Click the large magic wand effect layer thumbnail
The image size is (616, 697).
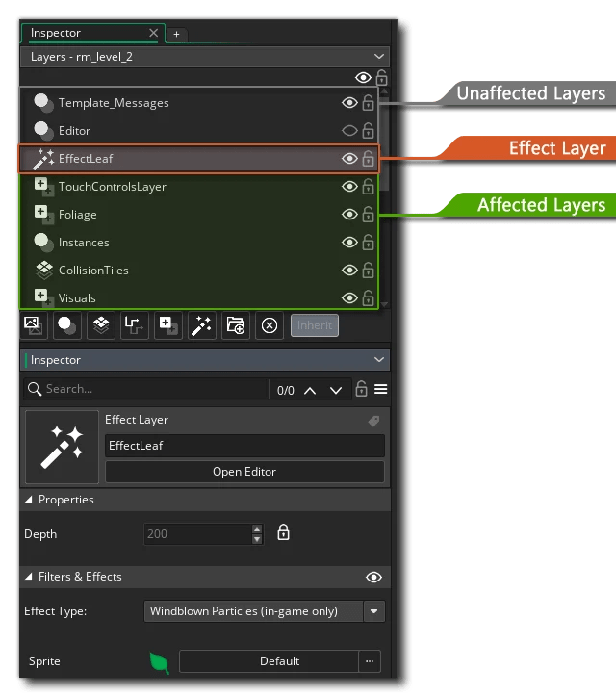tap(63, 447)
